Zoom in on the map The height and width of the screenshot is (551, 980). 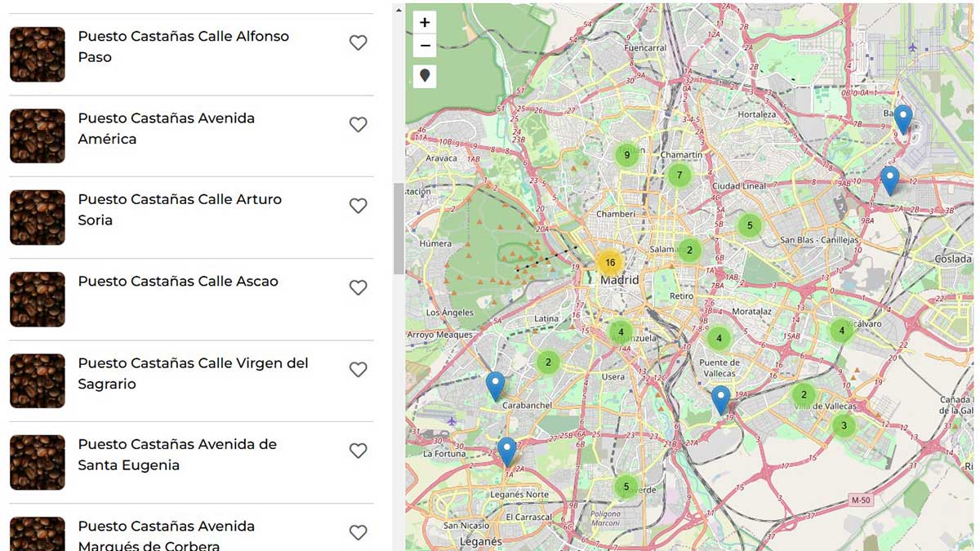[x=425, y=22]
